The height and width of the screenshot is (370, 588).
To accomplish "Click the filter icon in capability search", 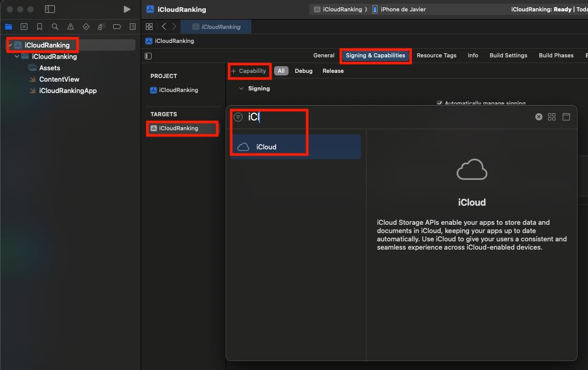I will [x=238, y=117].
